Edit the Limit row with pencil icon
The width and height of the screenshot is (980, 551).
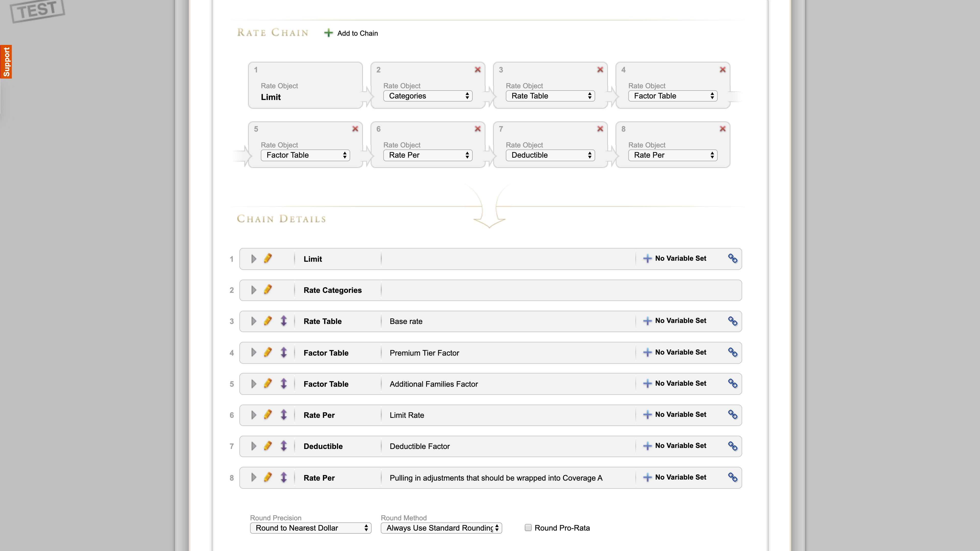click(268, 259)
